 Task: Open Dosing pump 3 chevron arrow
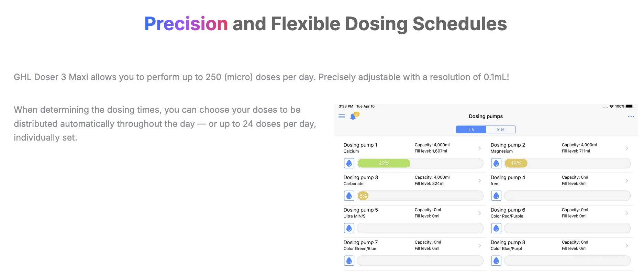click(480, 181)
